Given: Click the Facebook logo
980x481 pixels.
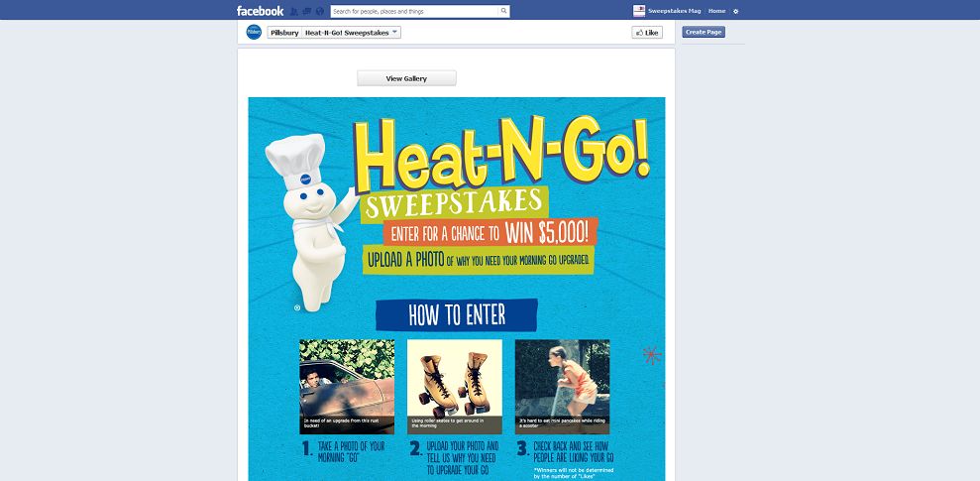Looking at the screenshot, I should pyautogui.click(x=260, y=11).
